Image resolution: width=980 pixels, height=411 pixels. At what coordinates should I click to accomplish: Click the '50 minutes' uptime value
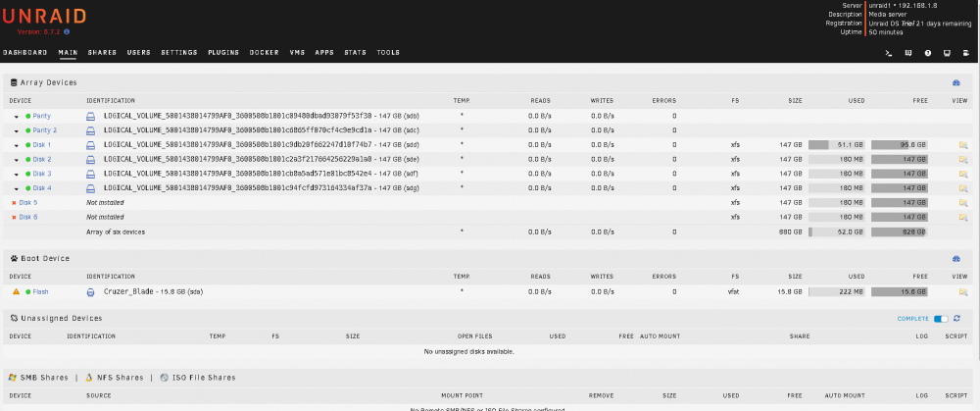click(x=886, y=32)
